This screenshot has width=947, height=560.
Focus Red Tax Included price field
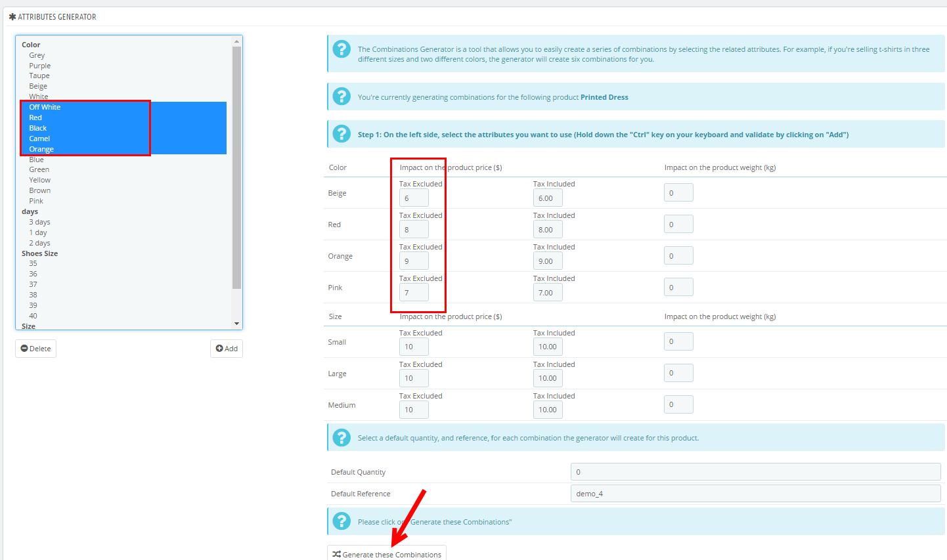click(x=548, y=229)
